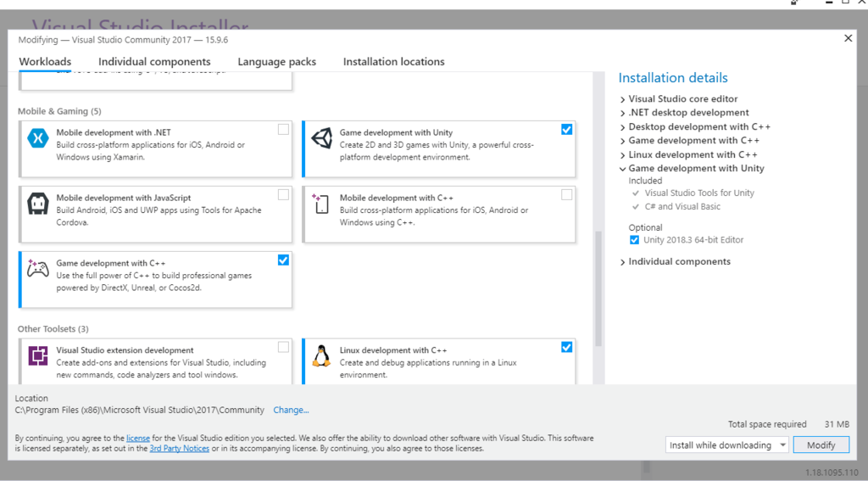Click the Mobile & Gaming (5) heading
Screen dimensions: 868x481
pyautogui.click(x=59, y=111)
